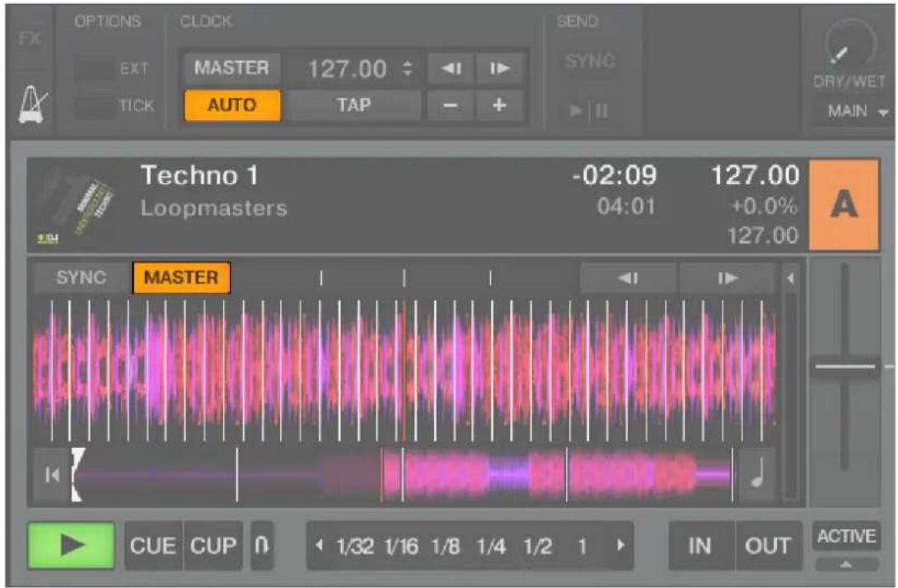Adjust the DRY/WET knob
This screenshot has width=898, height=588.
pyautogui.click(x=850, y=41)
